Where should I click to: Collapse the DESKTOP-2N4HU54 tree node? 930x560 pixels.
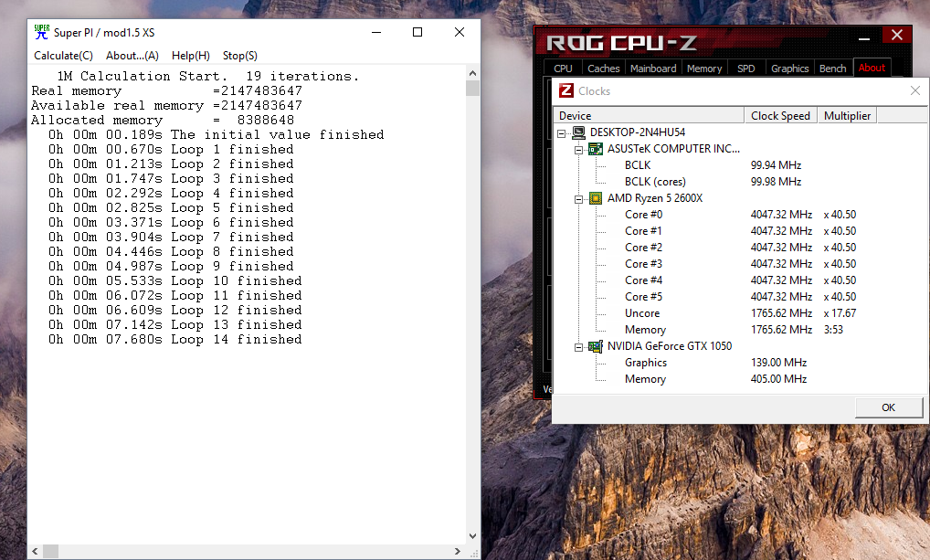(561, 133)
